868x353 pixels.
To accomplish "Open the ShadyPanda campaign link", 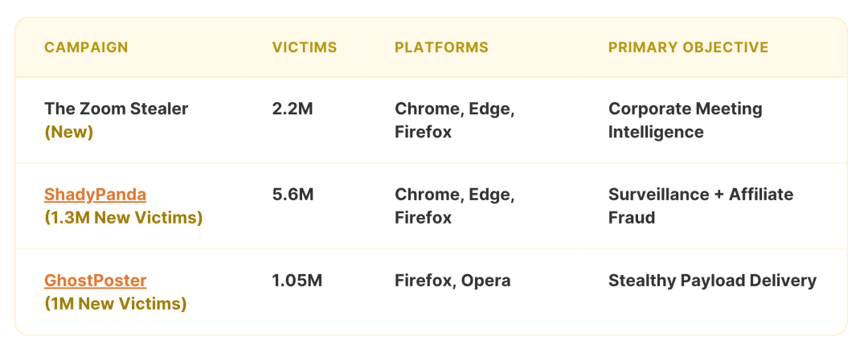I will point(95,195).
